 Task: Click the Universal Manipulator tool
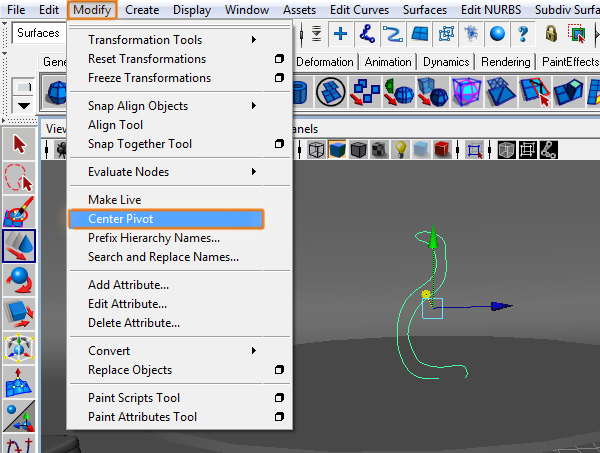(19, 348)
